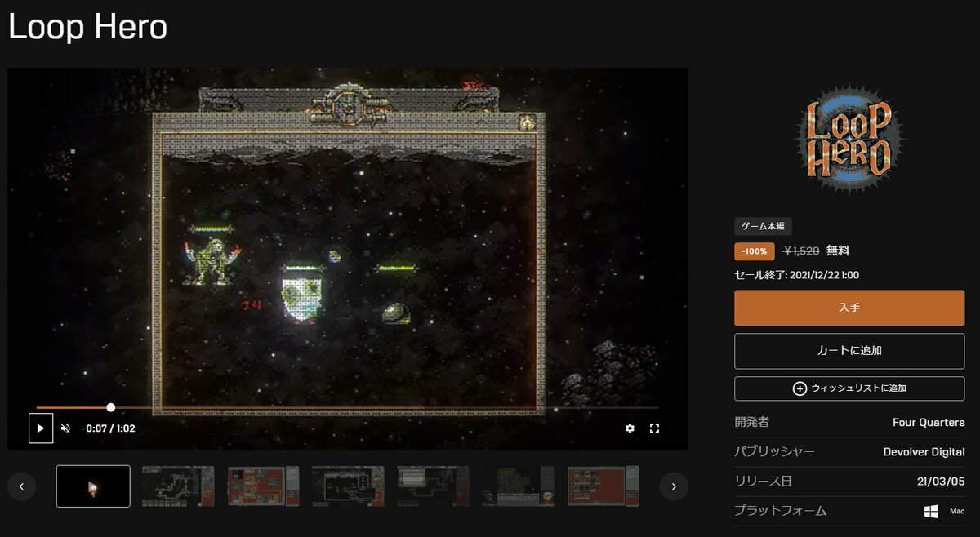Viewport: 980px width, 537px height.
Task: Go to previous thumbnails with left arrow
Action: 21,486
